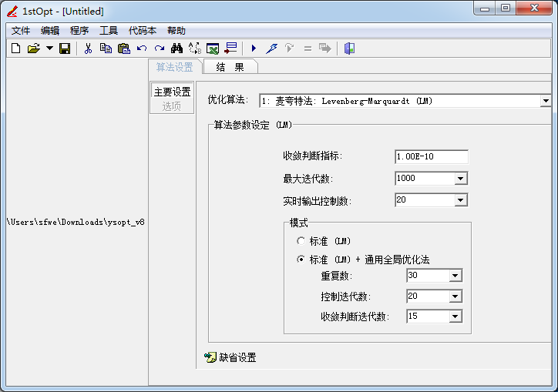Select the 标准 (LM) radio button

coord(301,241)
